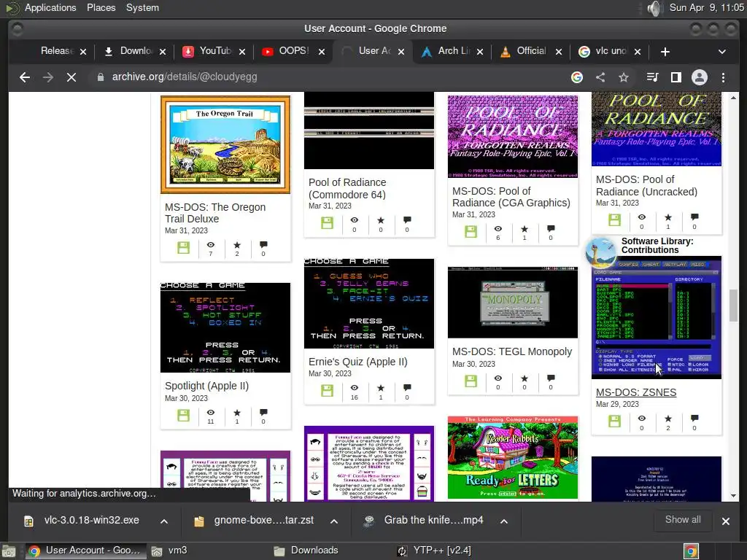Show all downloads

[x=683, y=520]
